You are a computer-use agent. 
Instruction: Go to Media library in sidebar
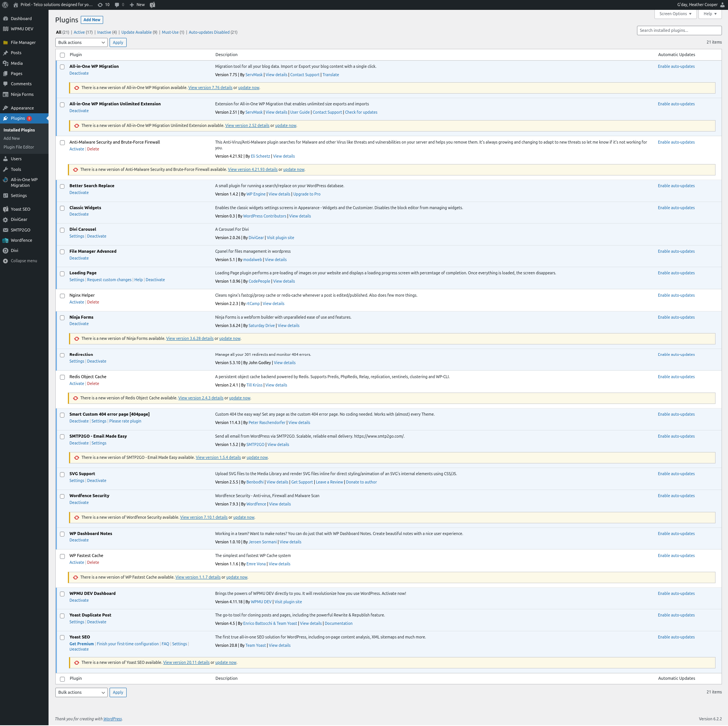coord(17,63)
